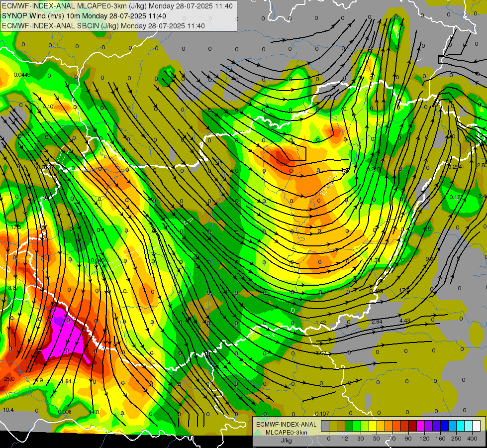Click the station value 9.91
This screenshot has height=448, width=487.
click(x=430, y=259)
